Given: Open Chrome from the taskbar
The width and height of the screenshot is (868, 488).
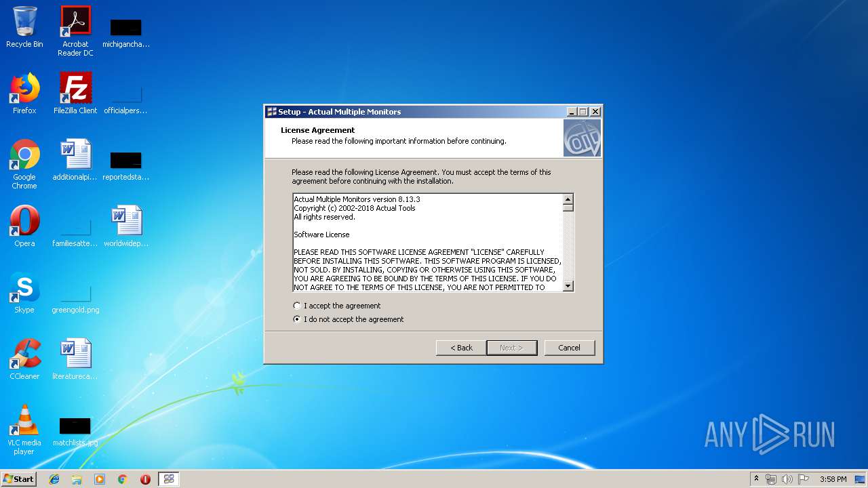Looking at the screenshot, I should pyautogui.click(x=122, y=479).
